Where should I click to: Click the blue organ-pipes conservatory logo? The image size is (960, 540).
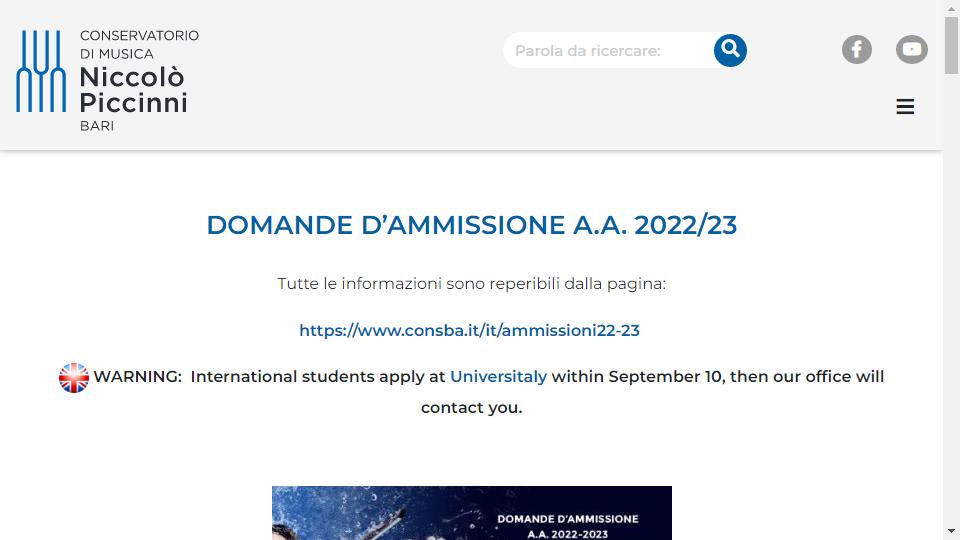(x=41, y=71)
